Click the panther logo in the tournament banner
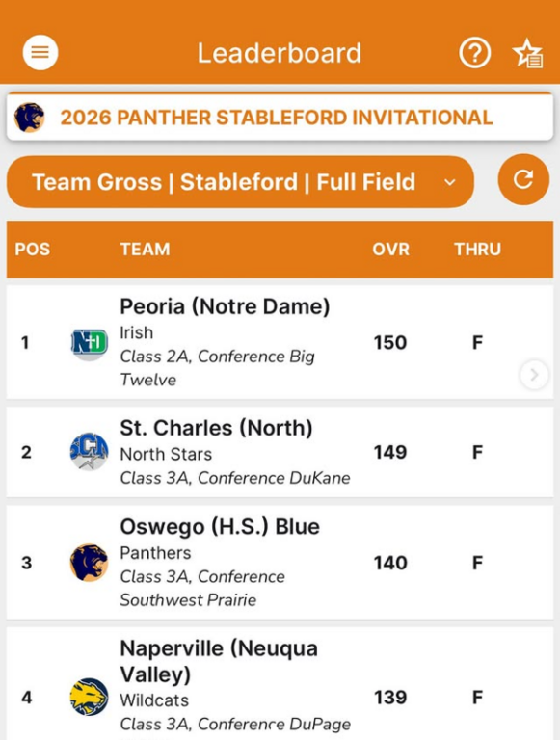The height and width of the screenshot is (740, 560). (29, 118)
